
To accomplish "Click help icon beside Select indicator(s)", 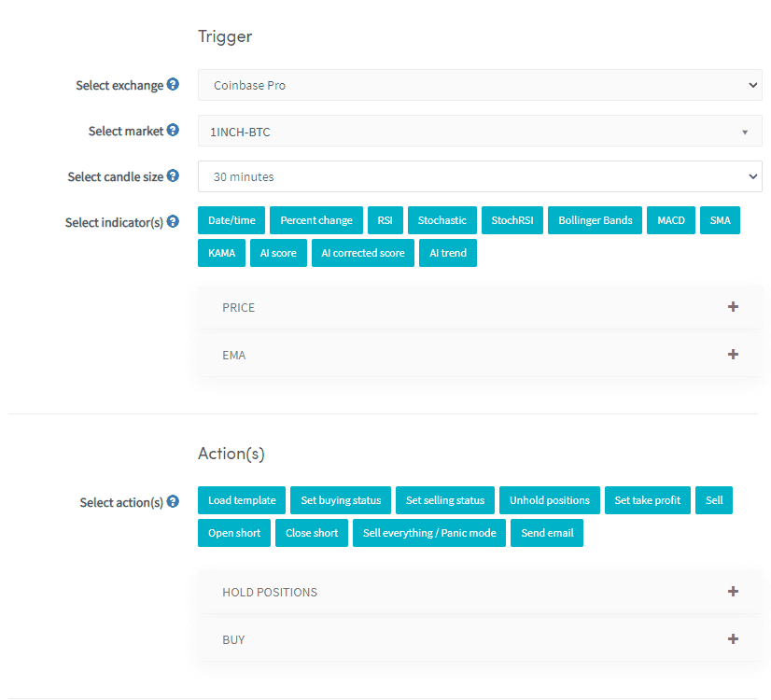I will point(173,222).
